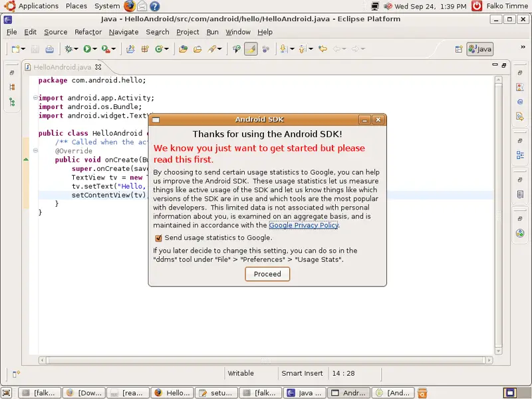The width and height of the screenshot is (532, 399).
Task: Click the Toggle Breadcrumb icon
Action: click(x=237, y=49)
